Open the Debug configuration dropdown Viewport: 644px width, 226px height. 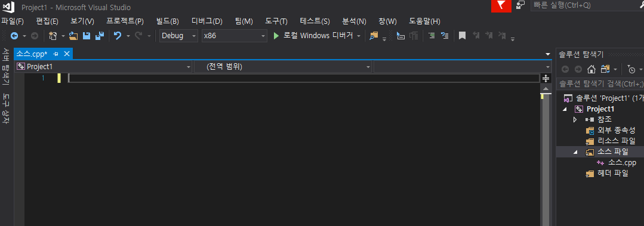[178, 36]
